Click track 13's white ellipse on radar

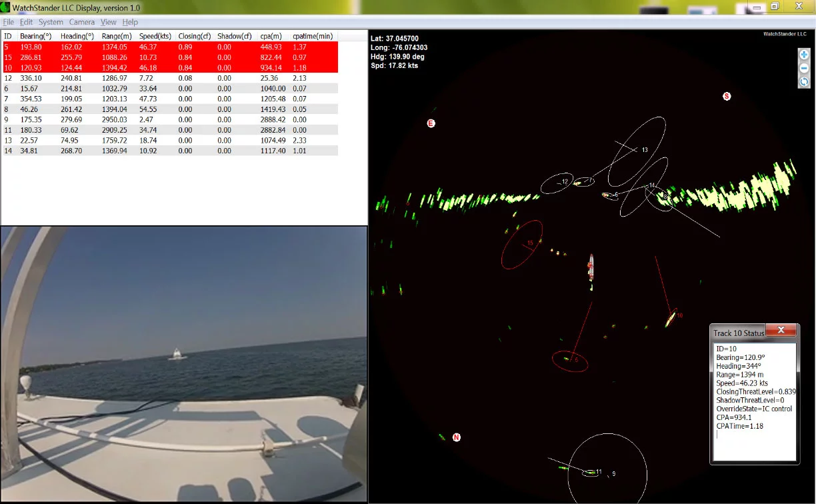pos(637,153)
